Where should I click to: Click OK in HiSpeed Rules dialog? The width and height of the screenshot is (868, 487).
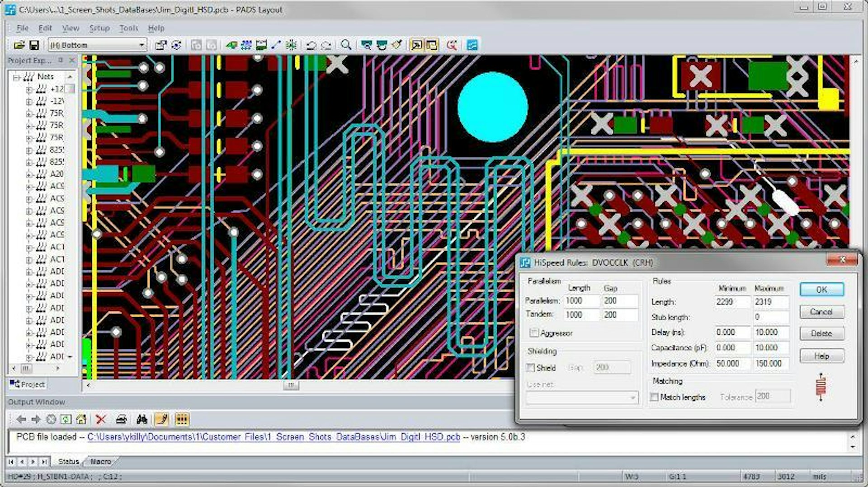[x=821, y=290]
